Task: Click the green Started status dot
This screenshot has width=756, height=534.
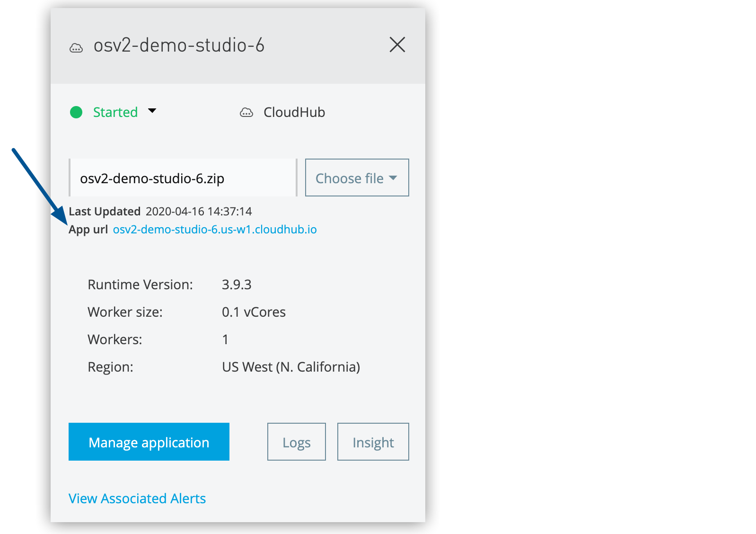Action: point(76,112)
